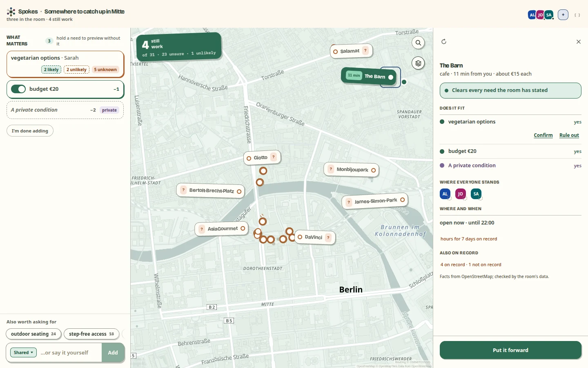Open the map layers button
588x368 pixels.
[x=418, y=63]
